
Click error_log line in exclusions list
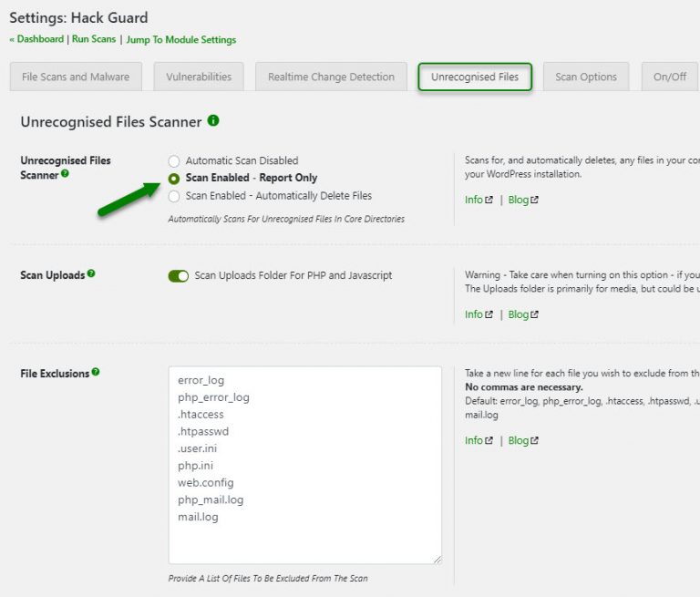(x=201, y=380)
